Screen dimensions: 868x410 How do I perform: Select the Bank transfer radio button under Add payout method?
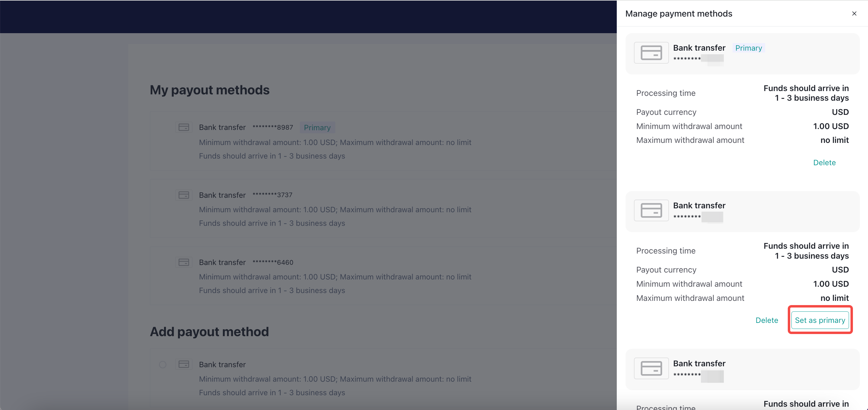click(163, 364)
